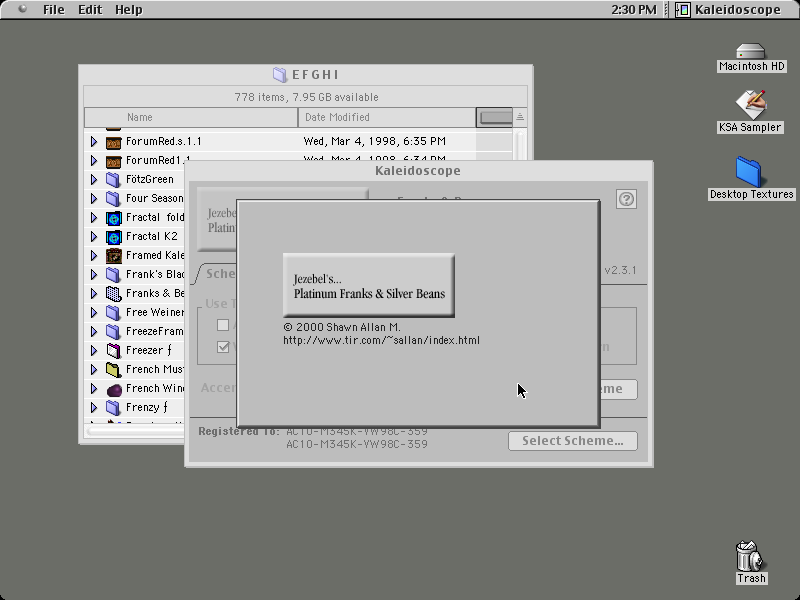Select the Trash icon
This screenshot has height=600, width=800.
(751, 562)
